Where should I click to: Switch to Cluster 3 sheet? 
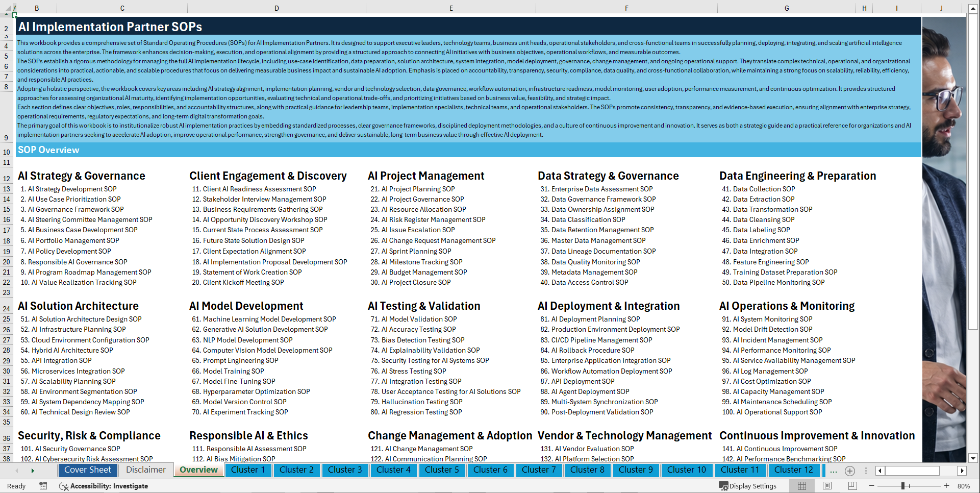pos(345,470)
